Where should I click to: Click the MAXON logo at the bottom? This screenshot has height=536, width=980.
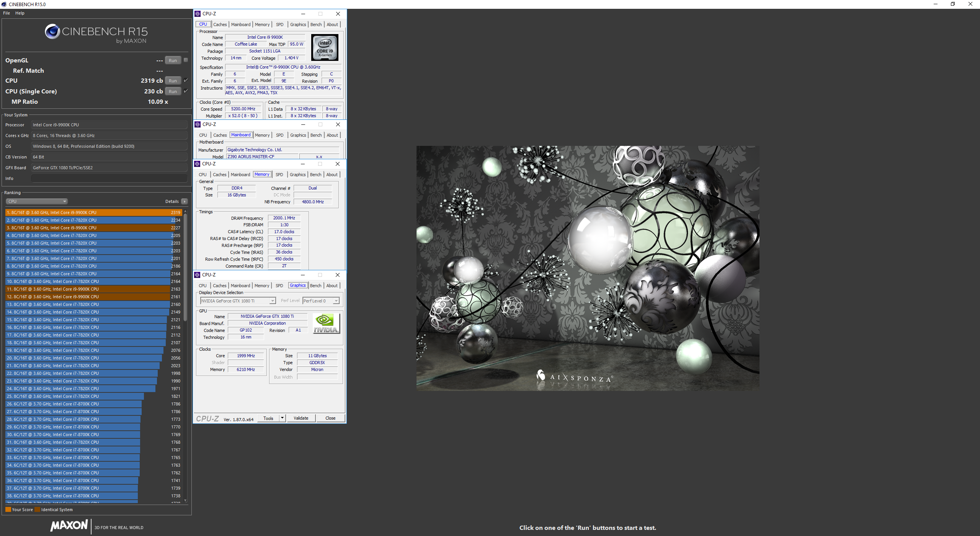click(69, 526)
